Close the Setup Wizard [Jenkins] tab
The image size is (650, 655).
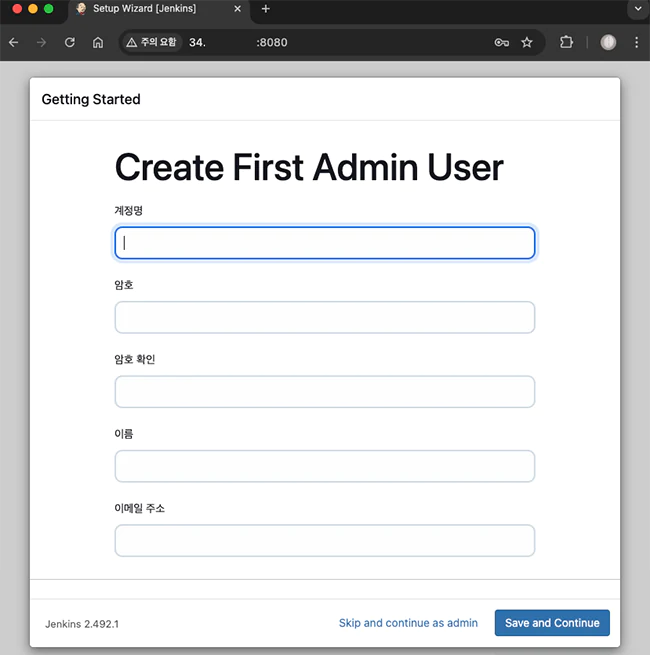(237, 9)
